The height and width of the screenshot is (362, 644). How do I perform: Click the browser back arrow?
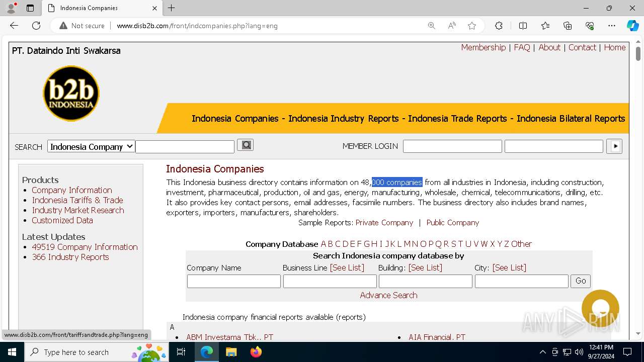(x=14, y=26)
